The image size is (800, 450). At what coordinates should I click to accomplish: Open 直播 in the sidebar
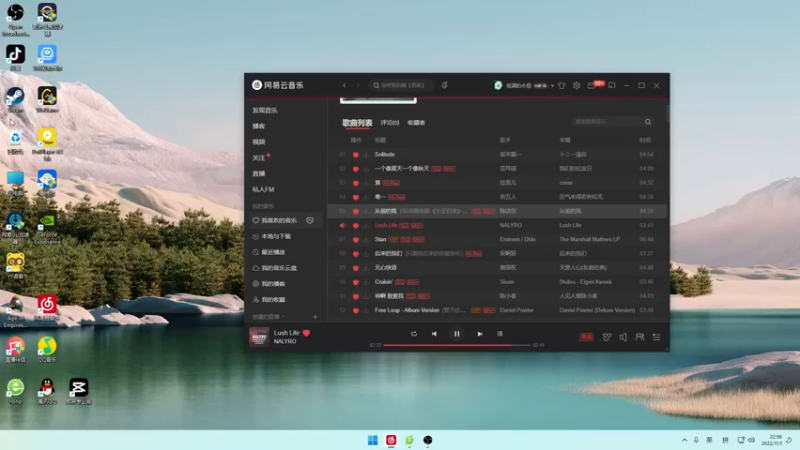coord(259,173)
